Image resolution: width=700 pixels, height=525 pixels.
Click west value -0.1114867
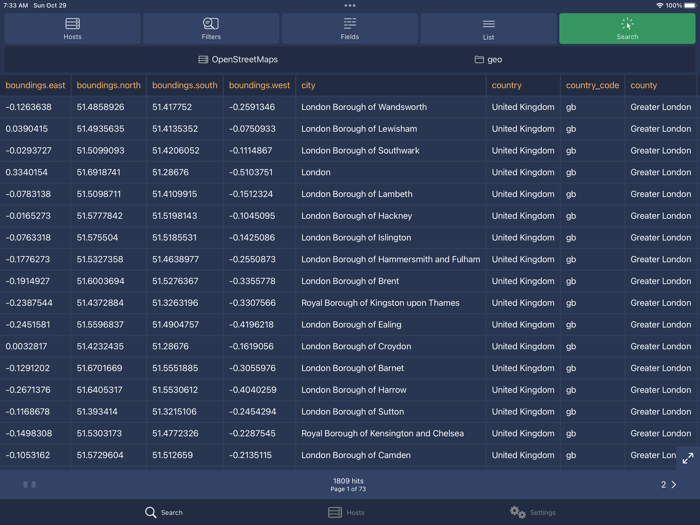[250, 150]
